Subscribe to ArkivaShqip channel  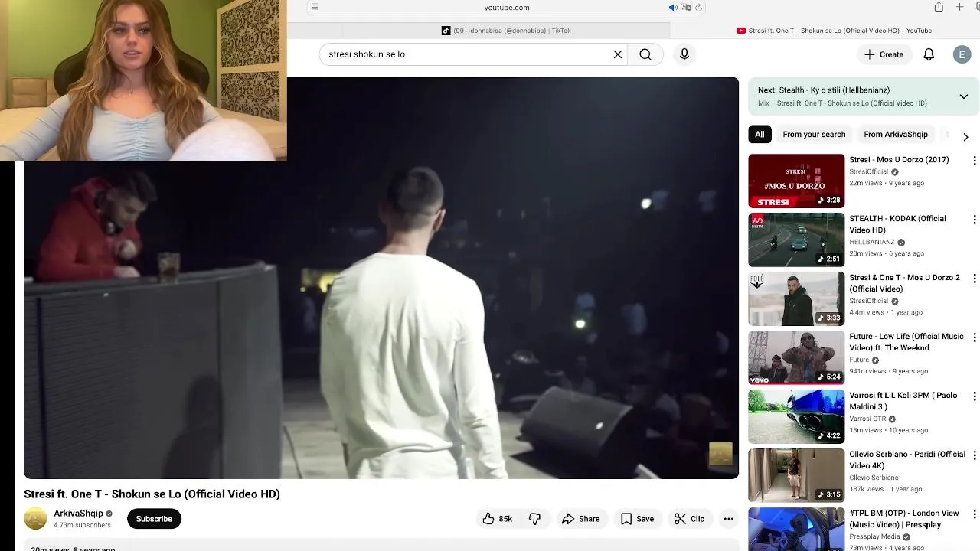(154, 519)
